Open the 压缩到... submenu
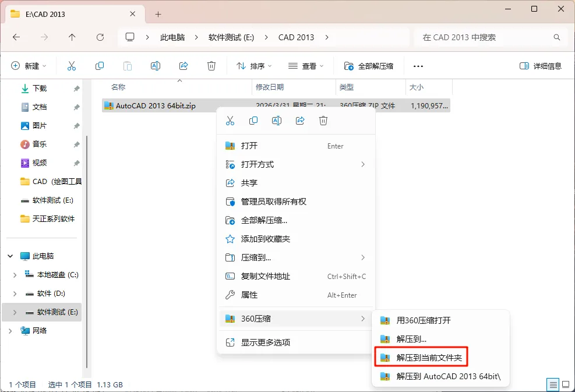Screen dimensions: 575x392 click(295, 257)
